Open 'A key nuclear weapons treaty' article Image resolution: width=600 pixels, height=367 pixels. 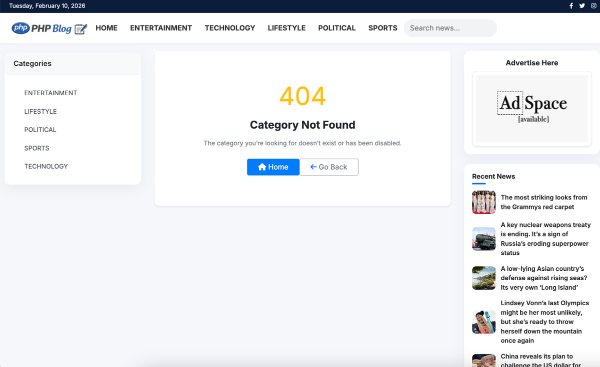pyautogui.click(x=546, y=239)
